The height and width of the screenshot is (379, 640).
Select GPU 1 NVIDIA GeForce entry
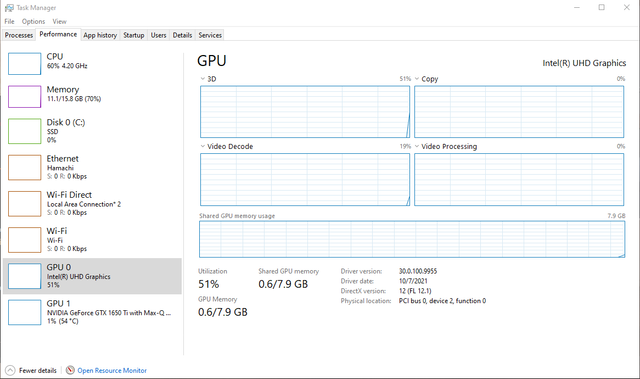pyautogui.click(x=92, y=312)
